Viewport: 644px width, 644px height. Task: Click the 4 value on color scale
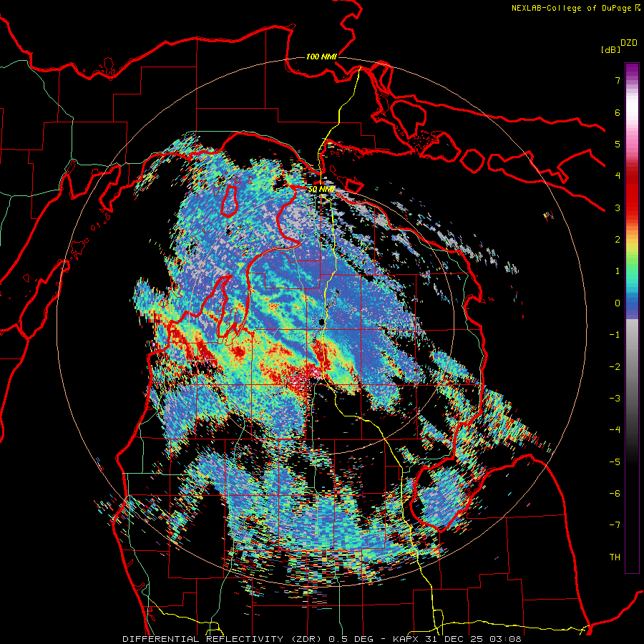tap(618, 176)
